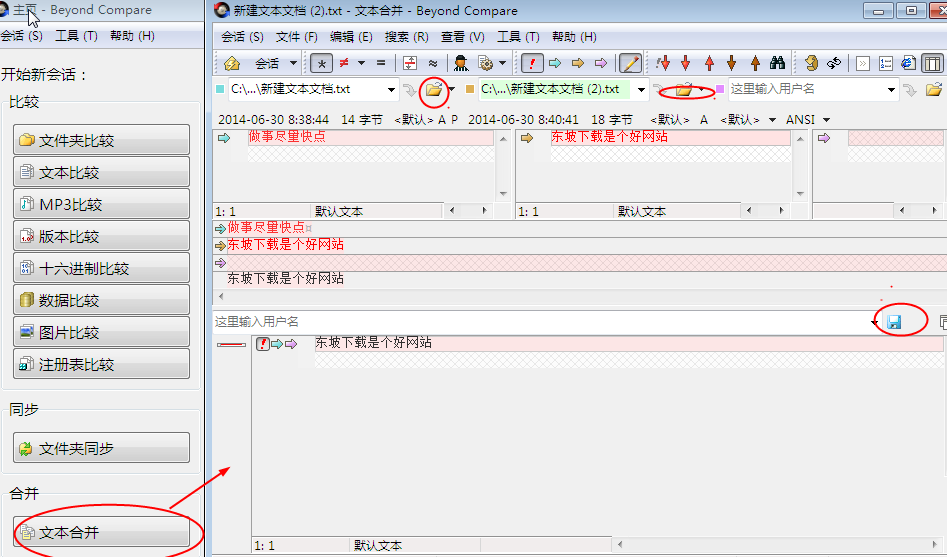Open right file path dropdown 新建文本文档 (2).txt
Image resolution: width=947 pixels, height=557 pixels.
(641, 90)
